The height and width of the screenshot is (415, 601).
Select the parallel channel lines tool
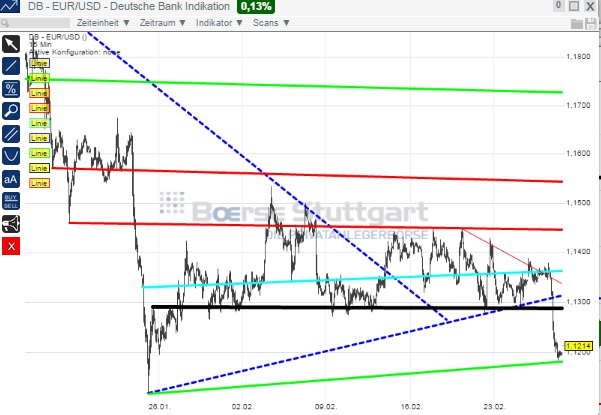click(x=11, y=134)
